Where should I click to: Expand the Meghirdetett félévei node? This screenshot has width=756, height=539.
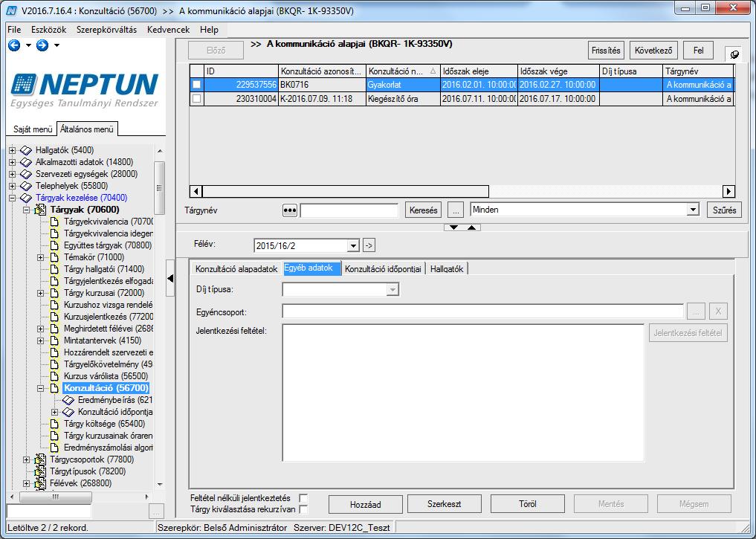click(x=40, y=329)
